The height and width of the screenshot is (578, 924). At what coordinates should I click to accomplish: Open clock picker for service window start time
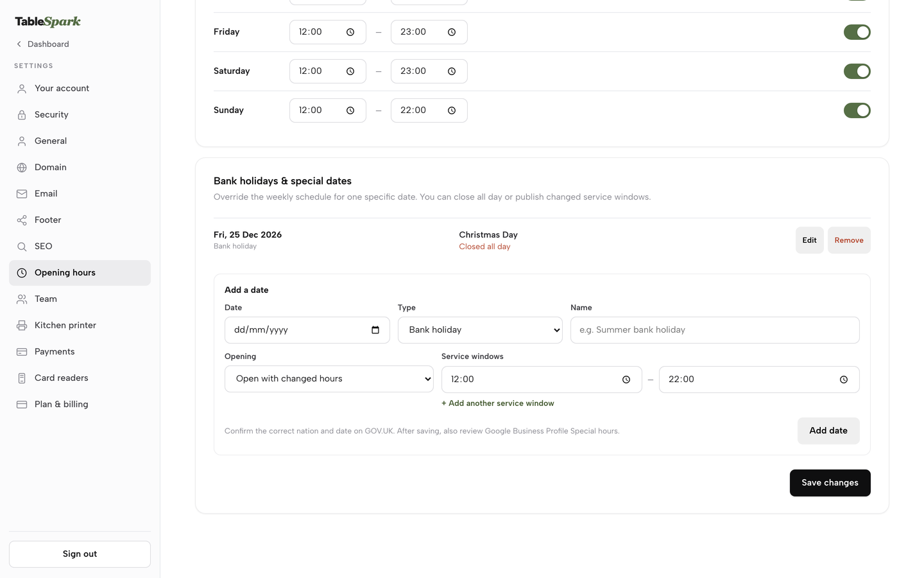point(626,380)
